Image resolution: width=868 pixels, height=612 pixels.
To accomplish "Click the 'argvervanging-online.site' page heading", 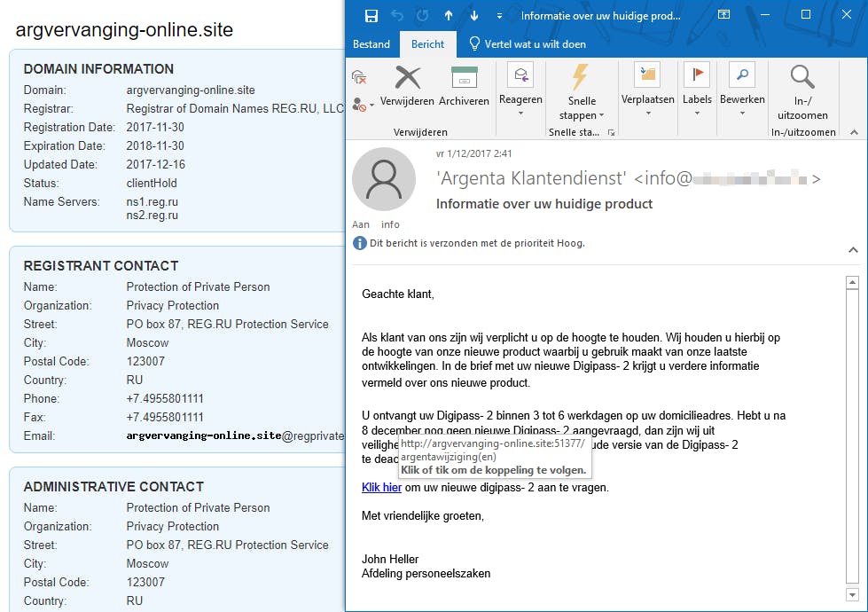I will (124, 30).
